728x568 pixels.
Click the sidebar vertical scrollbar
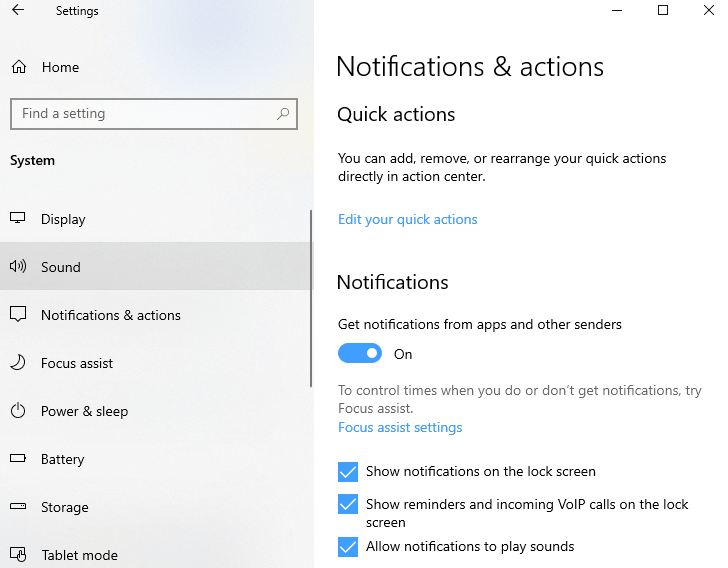tap(311, 298)
